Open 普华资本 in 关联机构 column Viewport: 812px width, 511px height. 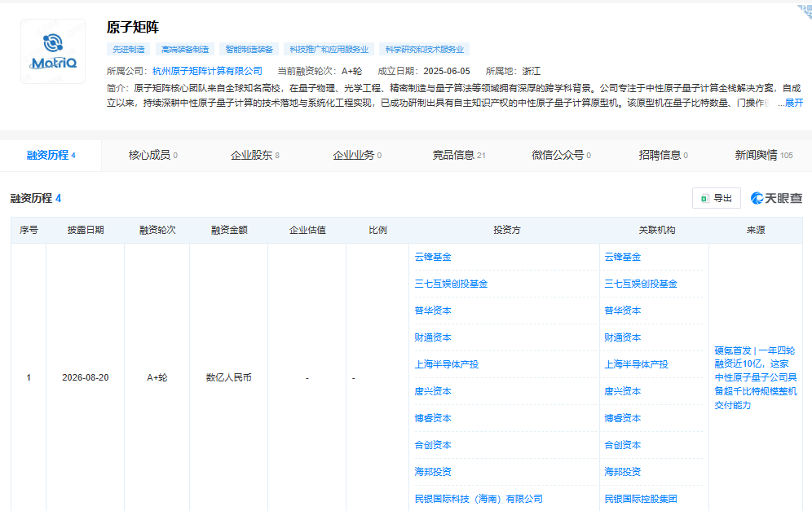623,311
